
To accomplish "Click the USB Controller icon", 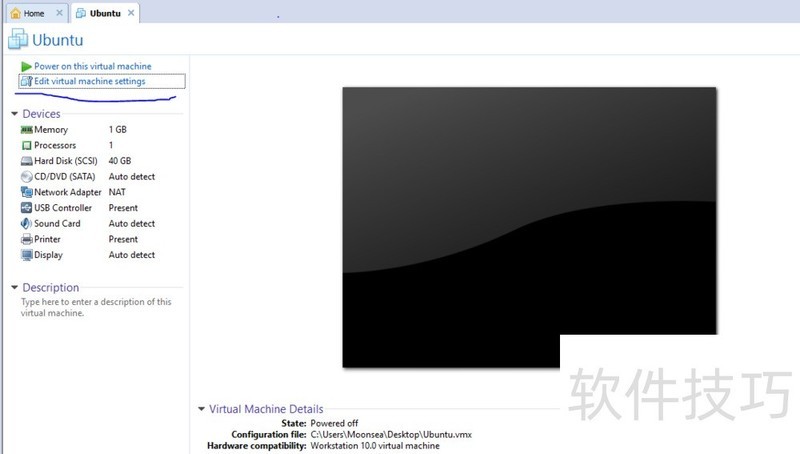I will coord(27,208).
